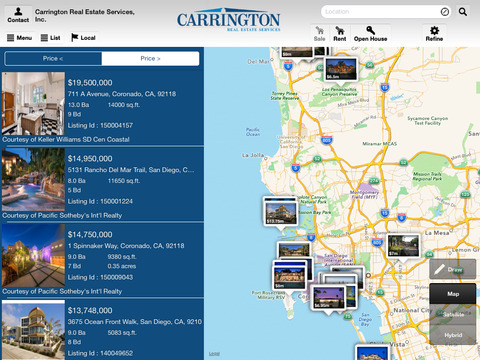Viewport: 480px width, 360px height.
Task: Sort by Price descending toggle
Action: pyautogui.click(x=150, y=59)
